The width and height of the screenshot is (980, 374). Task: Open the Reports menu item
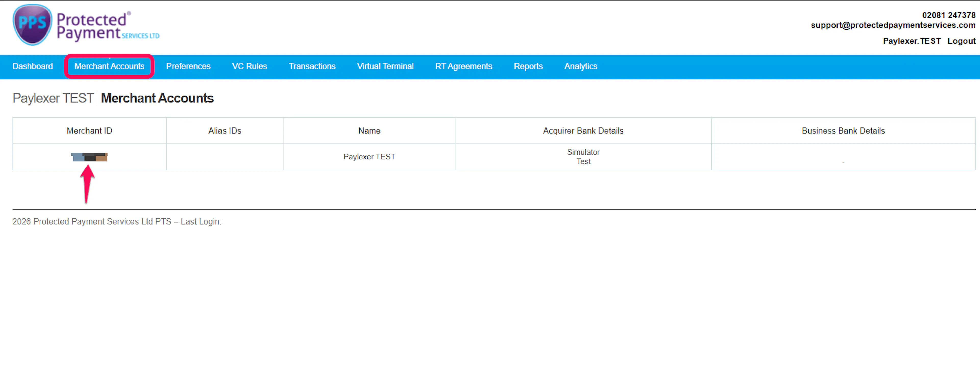coord(528,66)
